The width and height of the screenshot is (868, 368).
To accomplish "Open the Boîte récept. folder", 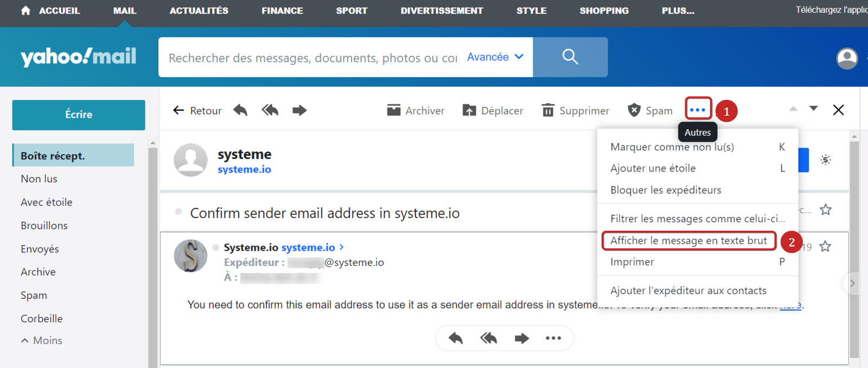I will 73,155.
